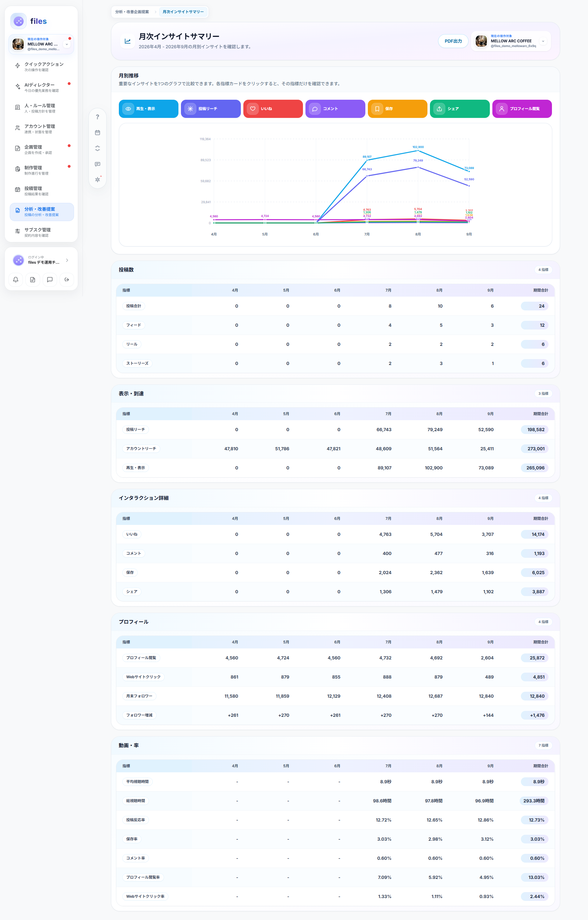
Task: Click the 7 指標 badge in 動画・率
Action: (x=543, y=745)
